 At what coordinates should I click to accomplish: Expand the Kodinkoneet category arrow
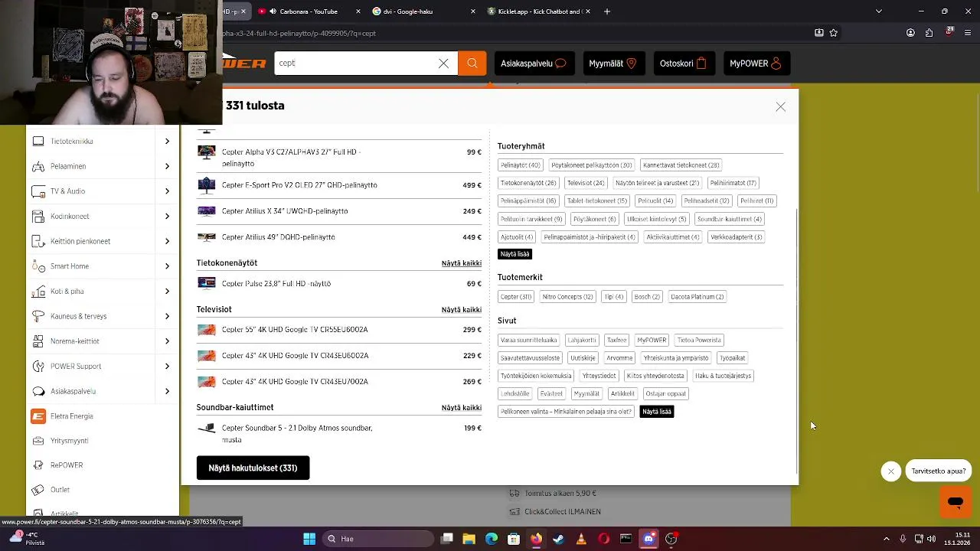[x=167, y=217]
